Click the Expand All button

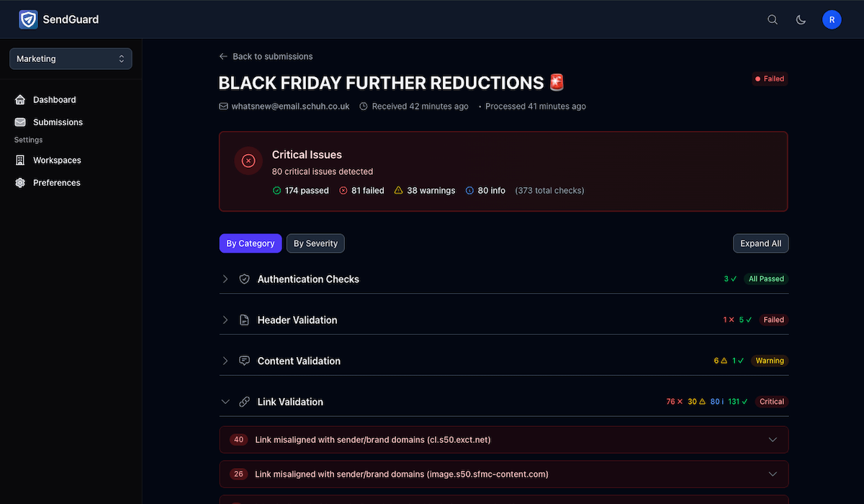click(760, 243)
